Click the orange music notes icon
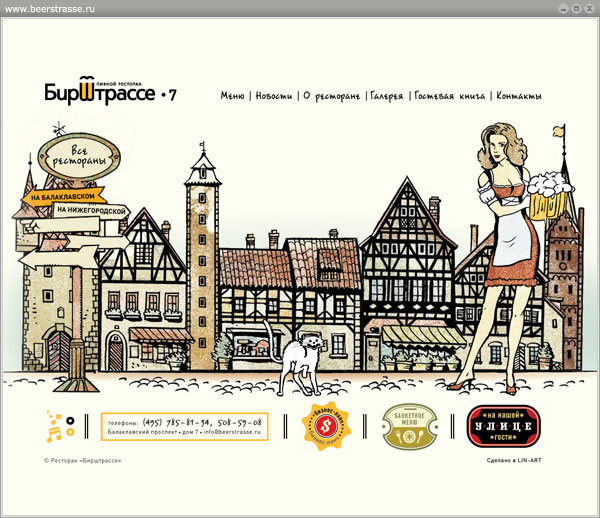The height and width of the screenshot is (518, 600). coord(54,427)
